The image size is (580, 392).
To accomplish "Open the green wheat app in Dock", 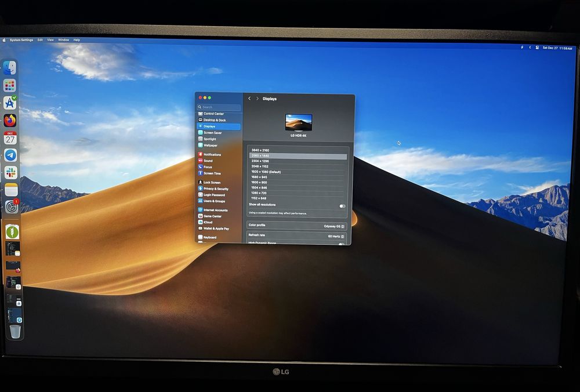I will (x=12, y=232).
